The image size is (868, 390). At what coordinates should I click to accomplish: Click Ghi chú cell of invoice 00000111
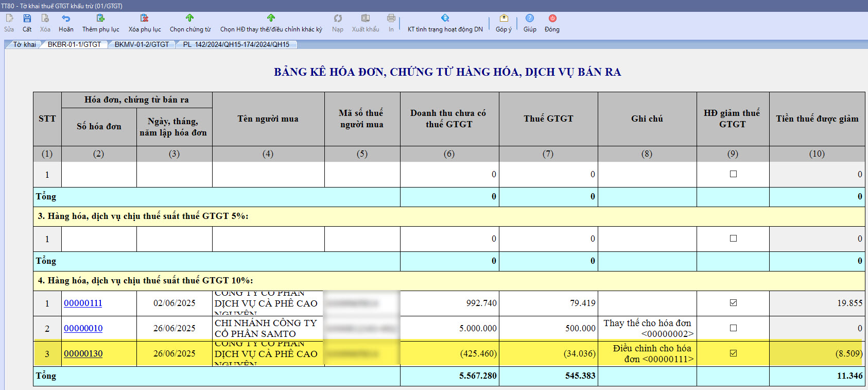click(647, 303)
